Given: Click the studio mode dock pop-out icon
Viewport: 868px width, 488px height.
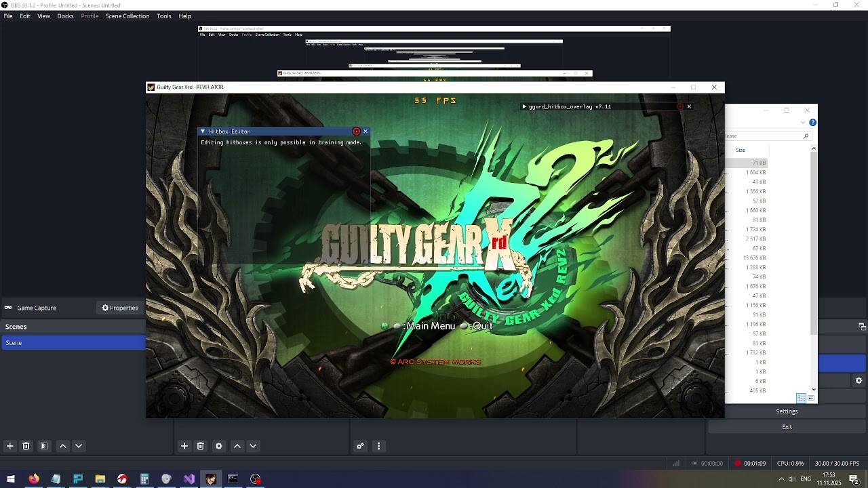Looking at the screenshot, I should click(x=863, y=327).
